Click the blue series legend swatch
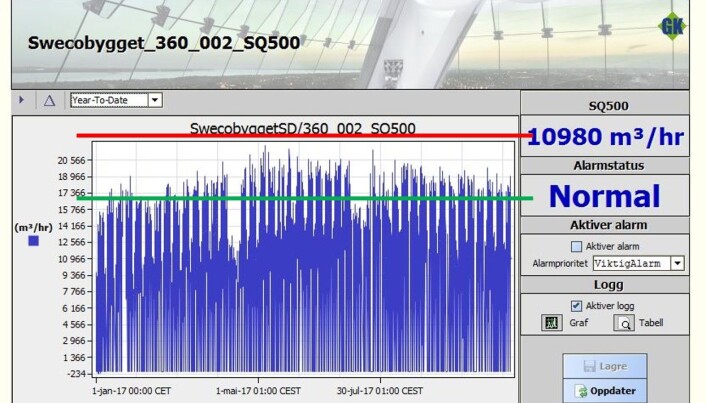The width and height of the screenshot is (706, 403). [33, 241]
